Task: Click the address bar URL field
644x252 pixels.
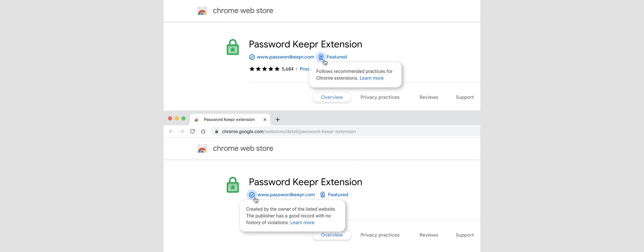Action: tap(345, 131)
